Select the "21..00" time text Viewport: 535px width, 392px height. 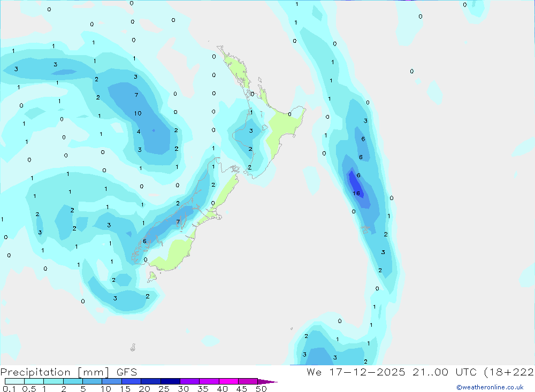pos(431,372)
